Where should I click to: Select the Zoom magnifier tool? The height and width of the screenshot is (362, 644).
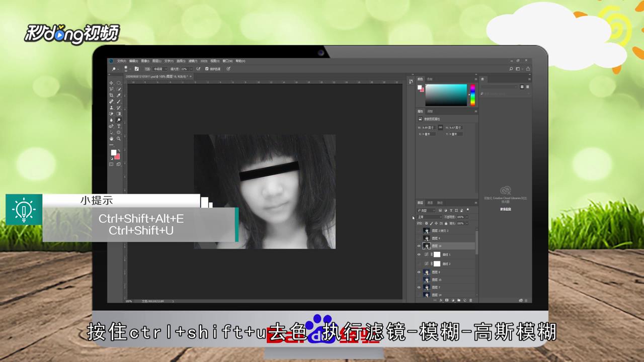pos(119,139)
